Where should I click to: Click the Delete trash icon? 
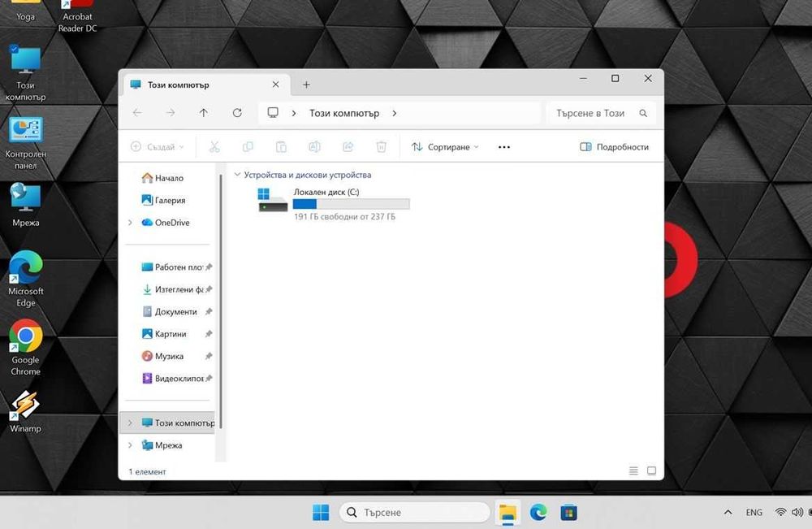click(x=381, y=147)
